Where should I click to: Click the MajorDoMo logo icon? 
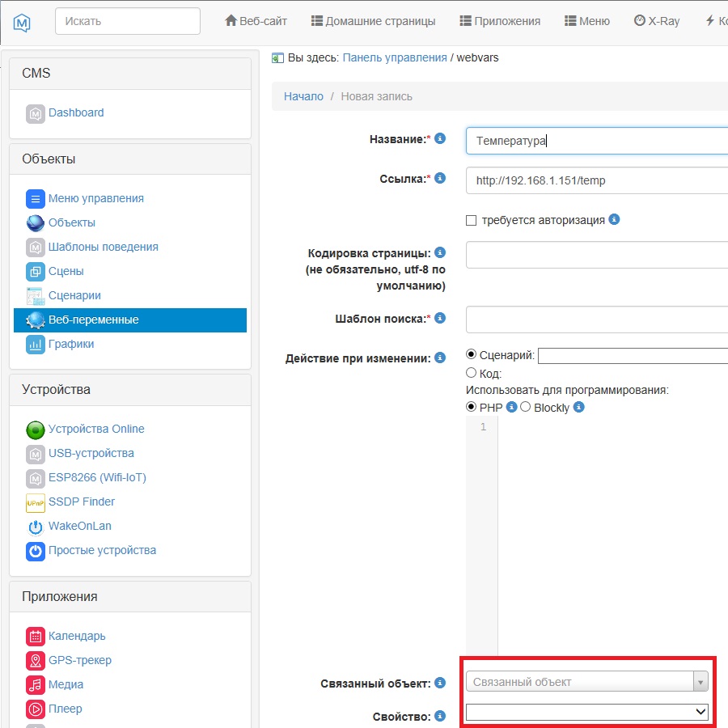click(21, 22)
